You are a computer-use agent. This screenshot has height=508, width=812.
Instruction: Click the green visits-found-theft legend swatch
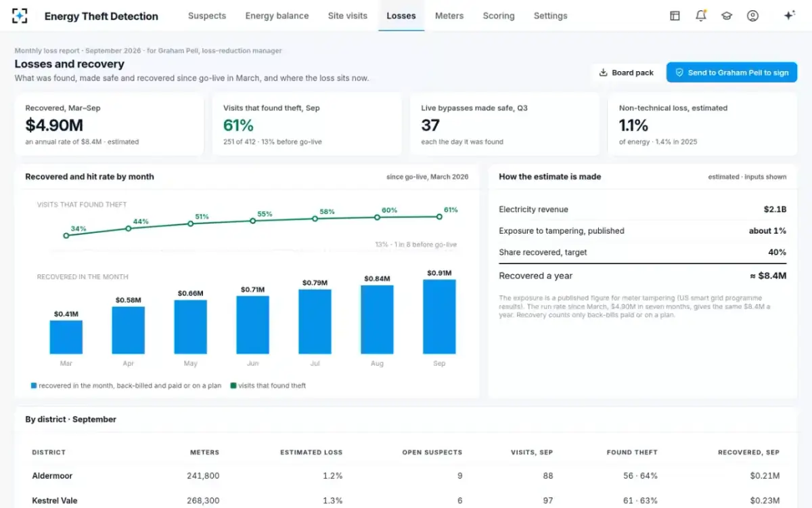click(x=233, y=385)
